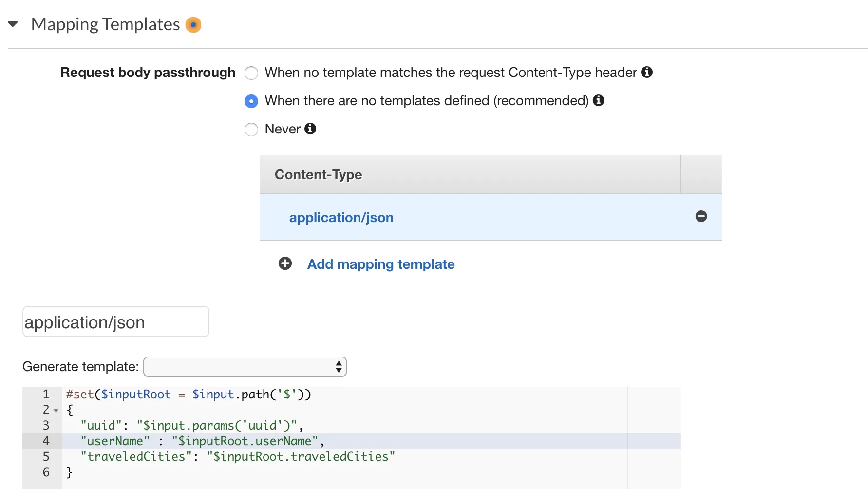Select the Never passthrough option
Viewport: 868px width, 489px height.
click(251, 130)
